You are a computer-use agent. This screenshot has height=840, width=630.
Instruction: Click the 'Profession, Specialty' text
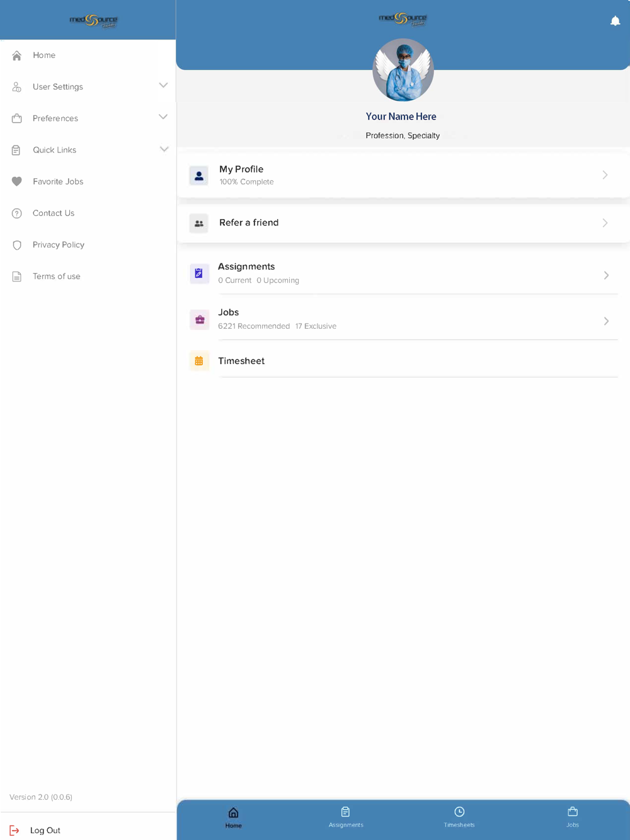click(403, 135)
